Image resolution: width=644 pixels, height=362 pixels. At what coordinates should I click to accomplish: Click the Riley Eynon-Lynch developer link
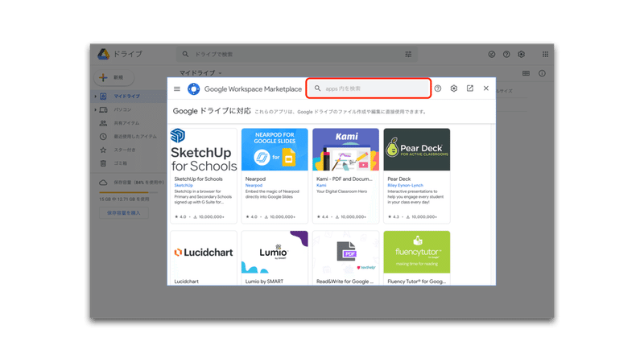(405, 186)
